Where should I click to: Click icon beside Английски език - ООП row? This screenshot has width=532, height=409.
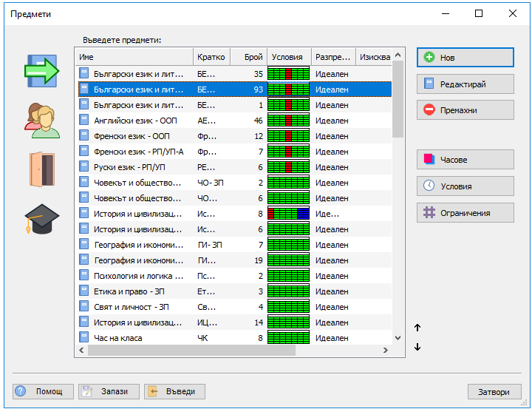[84, 121]
